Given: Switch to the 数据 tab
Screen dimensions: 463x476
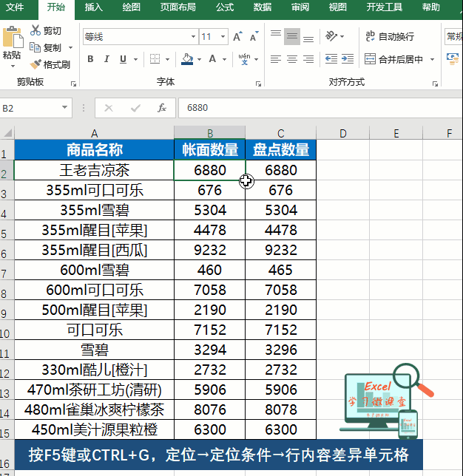Looking at the screenshot, I should (263, 7).
